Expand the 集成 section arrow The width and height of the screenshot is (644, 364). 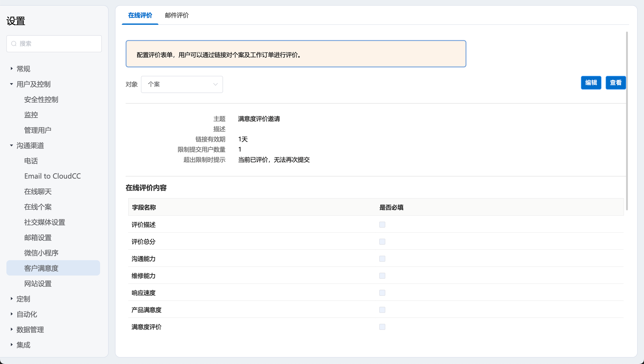coord(12,345)
